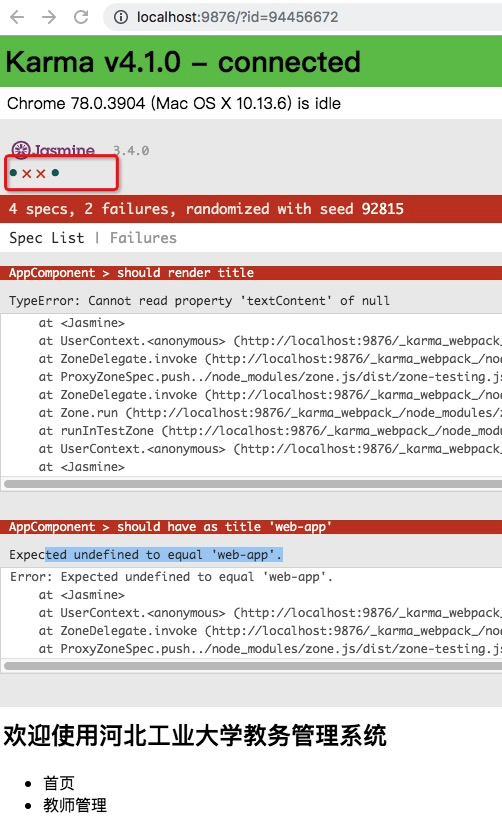Select the first failed spec X symbol
The image size is (502, 839).
(x=27, y=173)
